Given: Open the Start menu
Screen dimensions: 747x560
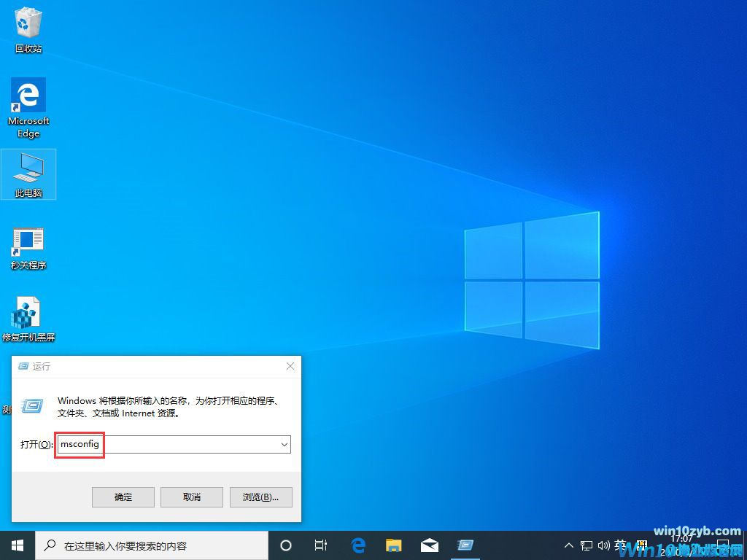Looking at the screenshot, I should (16, 545).
